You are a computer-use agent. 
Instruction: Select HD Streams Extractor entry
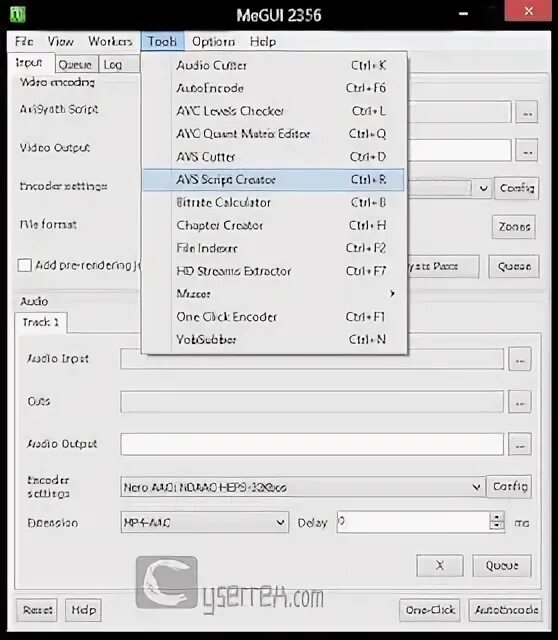coord(273,271)
